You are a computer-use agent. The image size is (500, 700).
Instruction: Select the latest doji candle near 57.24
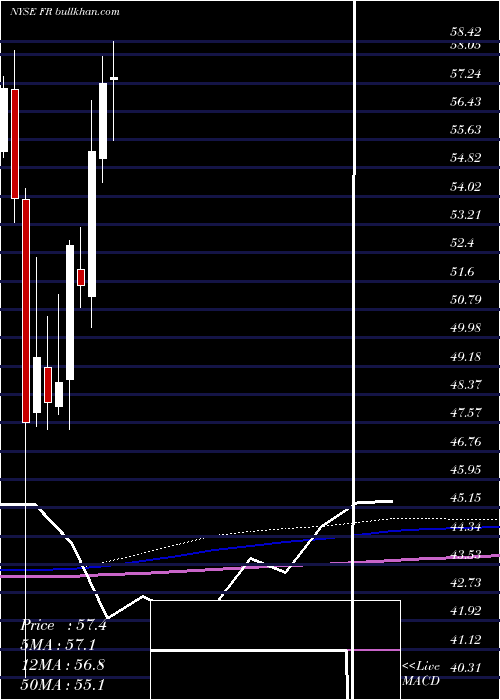click(114, 79)
